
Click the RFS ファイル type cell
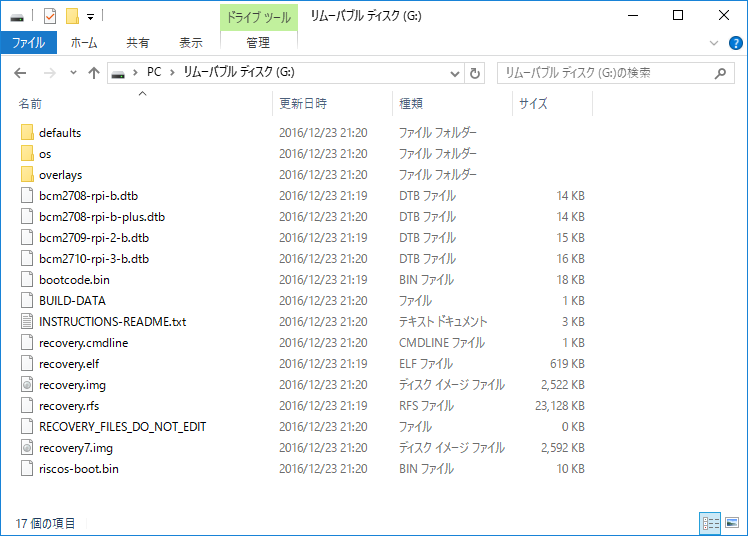(426, 405)
